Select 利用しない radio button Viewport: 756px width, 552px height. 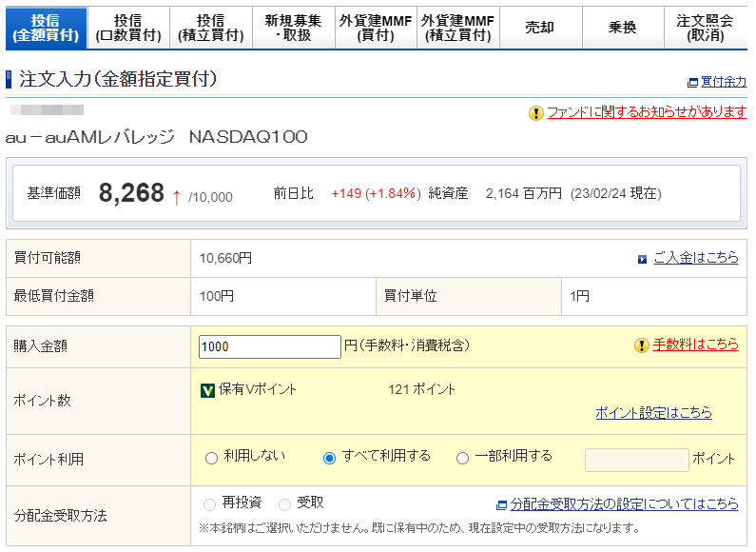pyautogui.click(x=211, y=458)
